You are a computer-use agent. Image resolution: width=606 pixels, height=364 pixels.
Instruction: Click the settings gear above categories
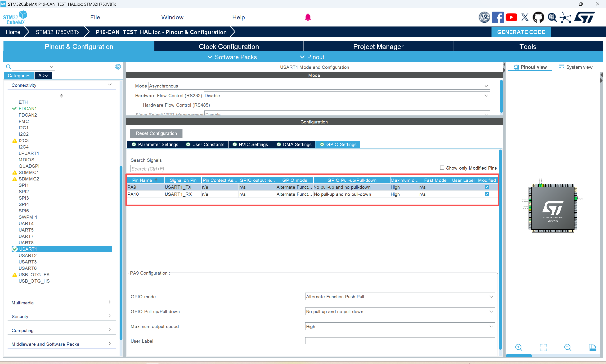(118, 67)
